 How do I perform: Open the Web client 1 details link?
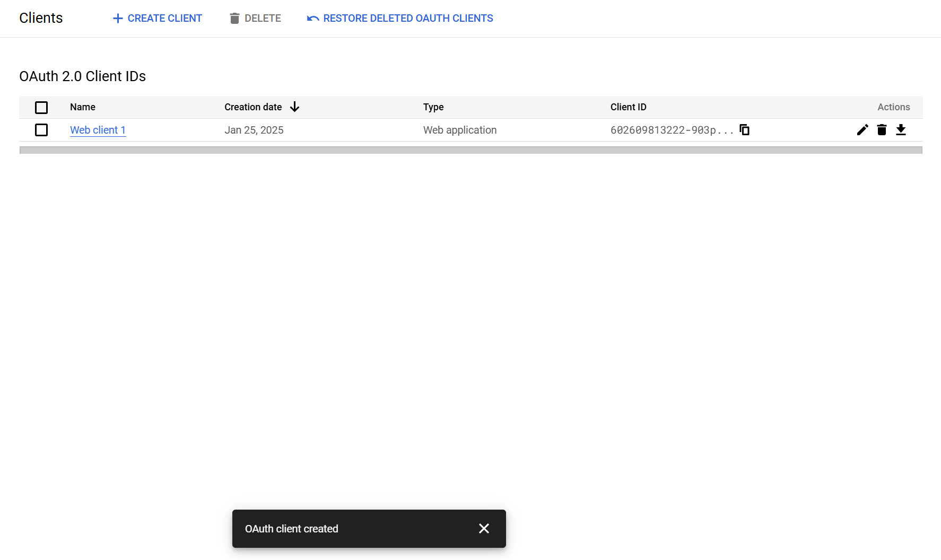click(98, 130)
